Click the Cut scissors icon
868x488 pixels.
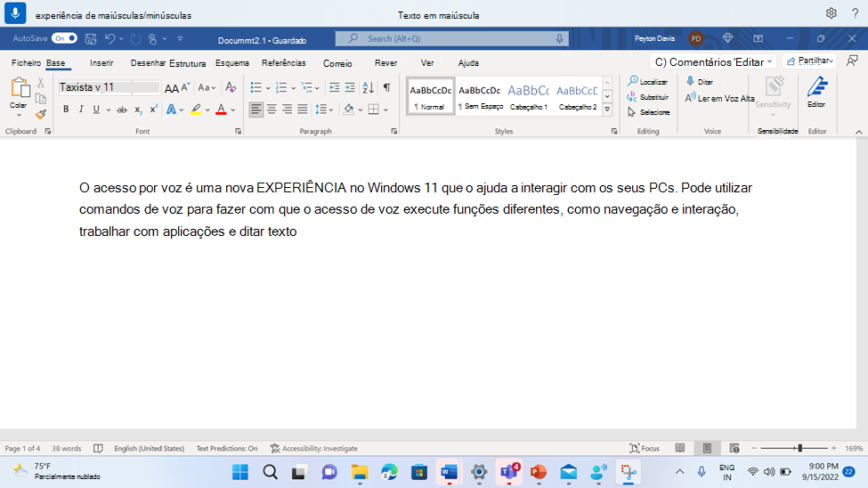click(40, 83)
